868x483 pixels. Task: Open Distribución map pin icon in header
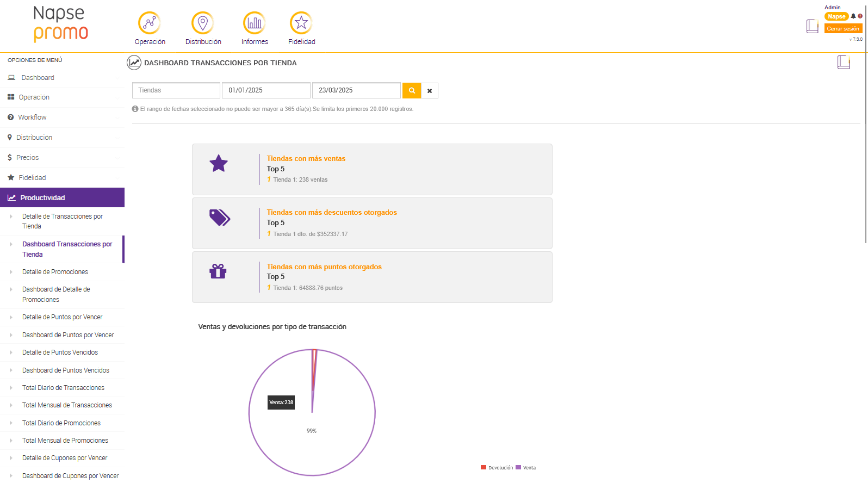[x=203, y=23]
